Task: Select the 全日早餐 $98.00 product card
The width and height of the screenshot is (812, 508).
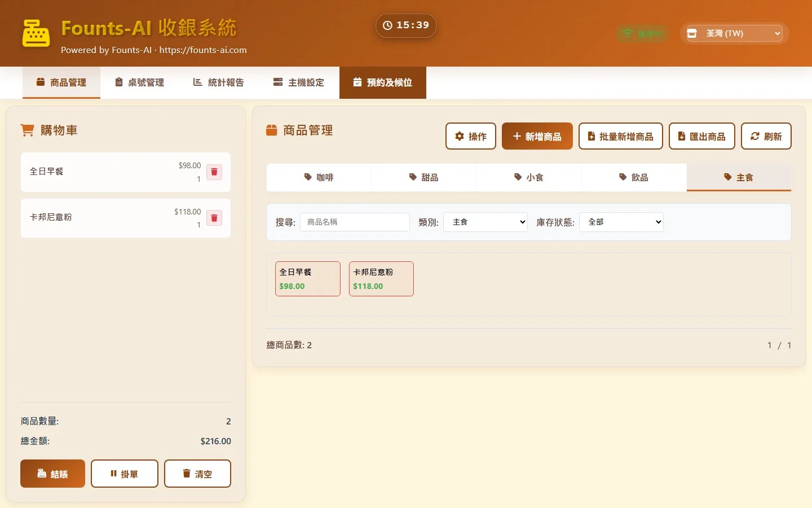Action: click(308, 279)
